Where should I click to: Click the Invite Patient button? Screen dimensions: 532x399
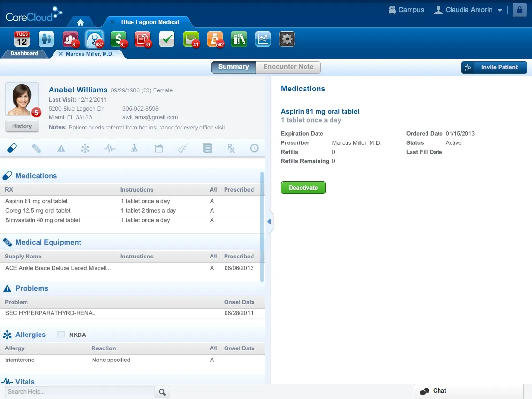point(494,67)
